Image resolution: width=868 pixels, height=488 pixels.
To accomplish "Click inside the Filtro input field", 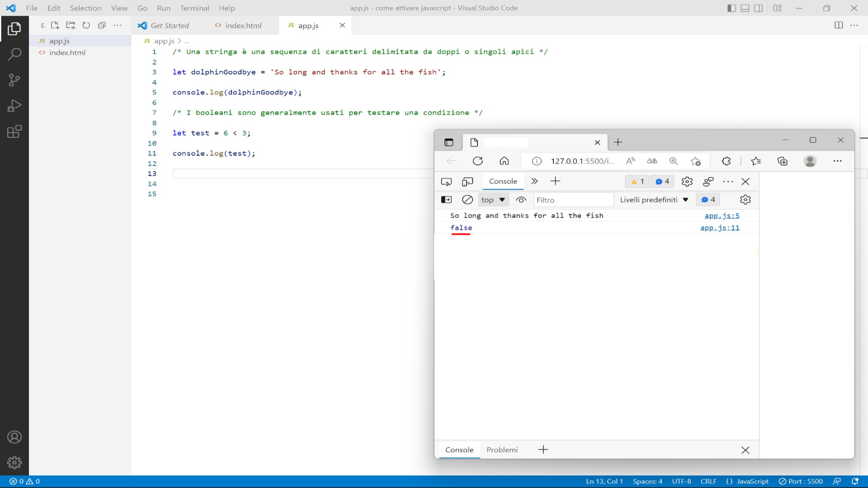I will coord(572,200).
